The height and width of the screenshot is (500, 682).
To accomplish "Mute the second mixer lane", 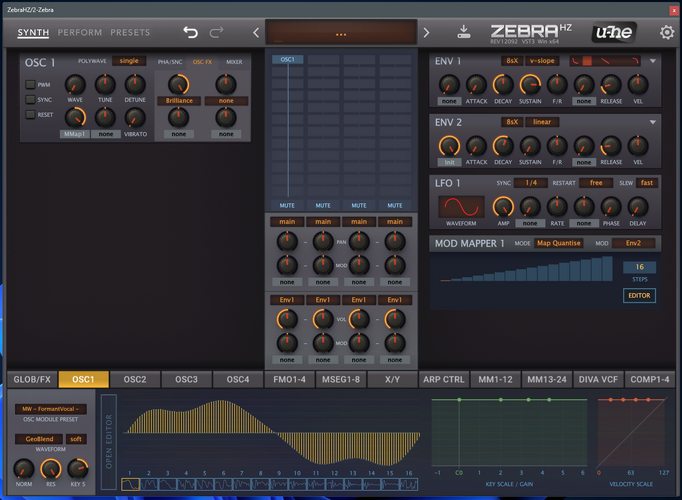I will click(x=323, y=205).
